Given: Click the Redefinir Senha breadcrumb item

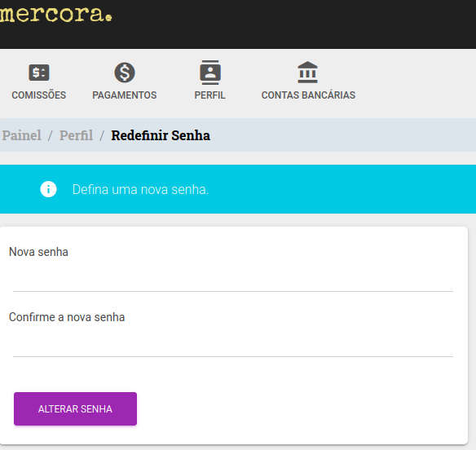Looking at the screenshot, I should 161,135.
